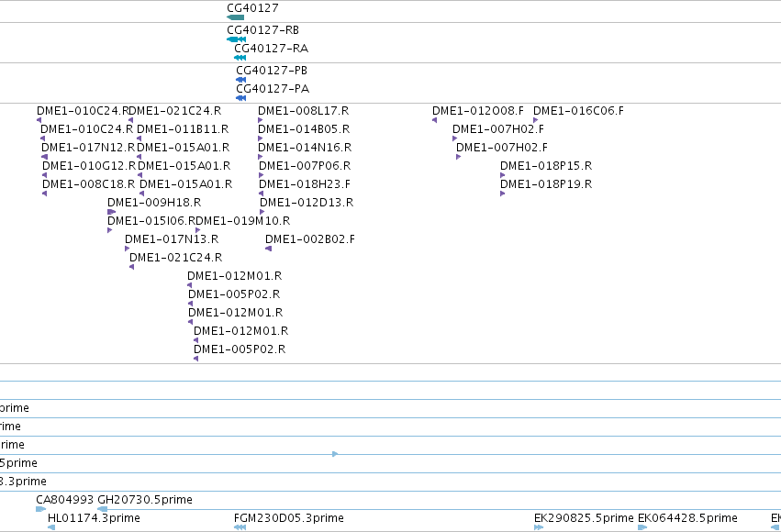781x532 pixels.
Task: Select the DME1-012O08.F arrow marker
Action: point(434,120)
